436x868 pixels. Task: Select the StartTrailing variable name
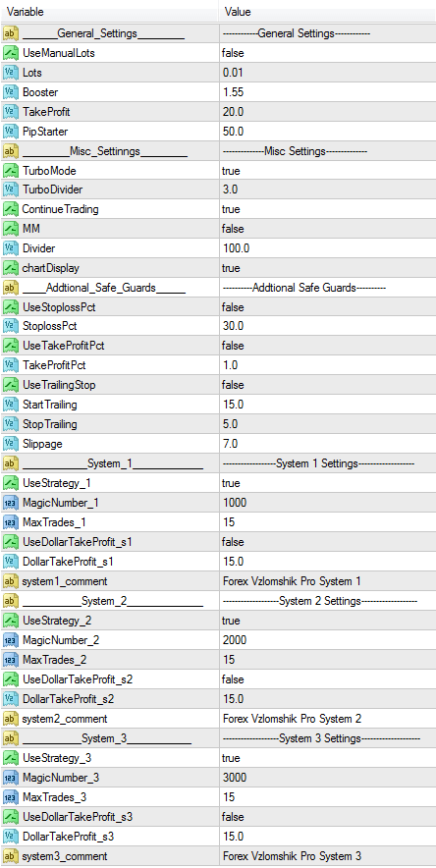pos(50,405)
